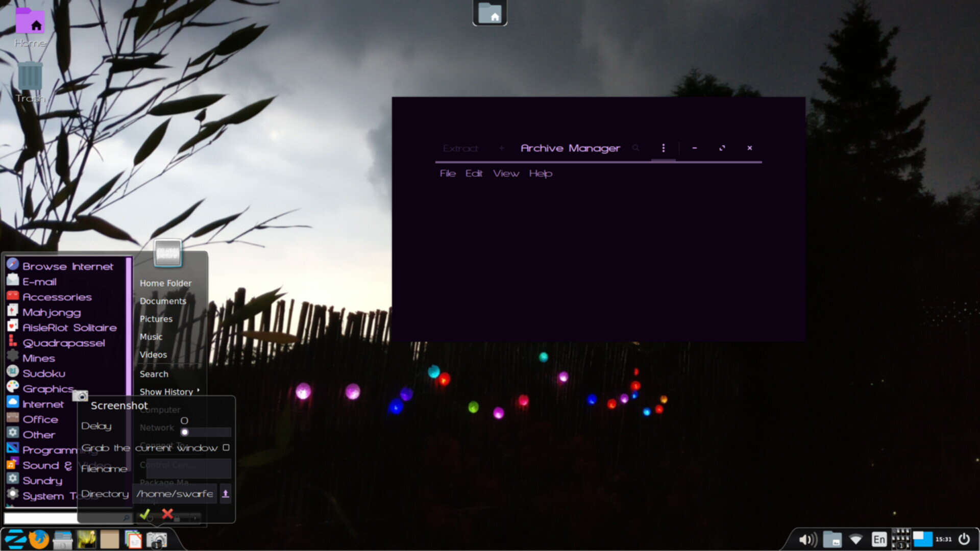Click Search in start menu places
This screenshot has height=551, width=980.
(154, 374)
